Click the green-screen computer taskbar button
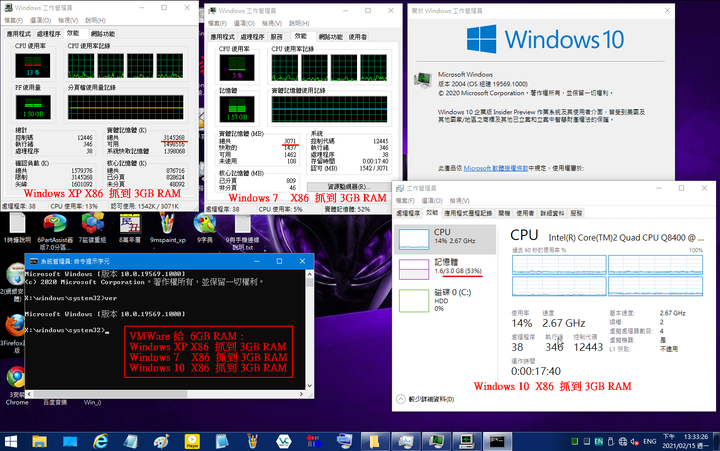Viewport: 720px width, 451px height. [467, 442]
